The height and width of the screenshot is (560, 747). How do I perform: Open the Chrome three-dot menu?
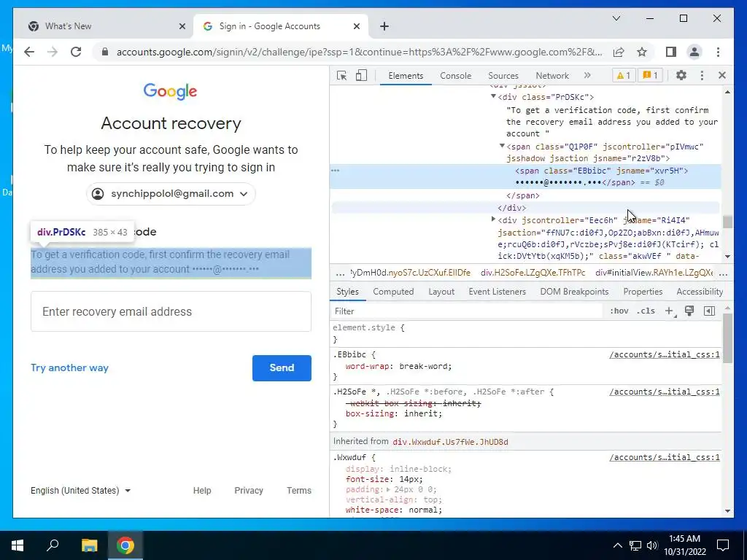tap(718, 52)
